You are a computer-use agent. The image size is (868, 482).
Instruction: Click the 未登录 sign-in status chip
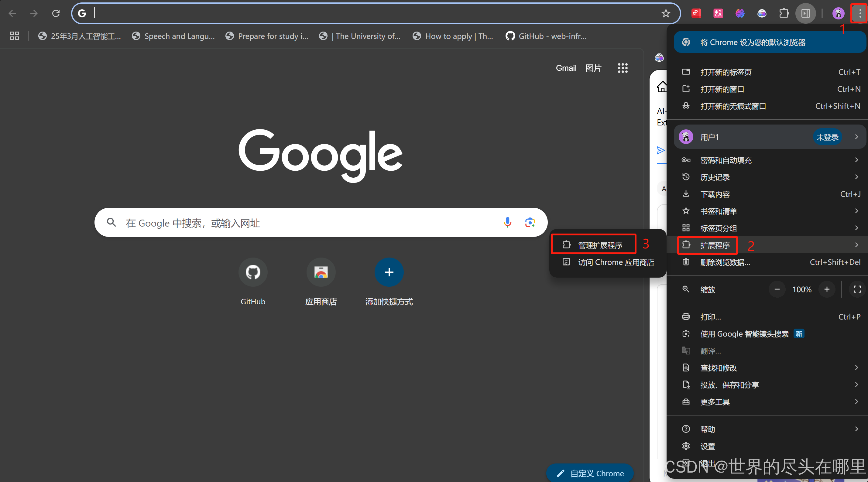(x=827, y=137)
